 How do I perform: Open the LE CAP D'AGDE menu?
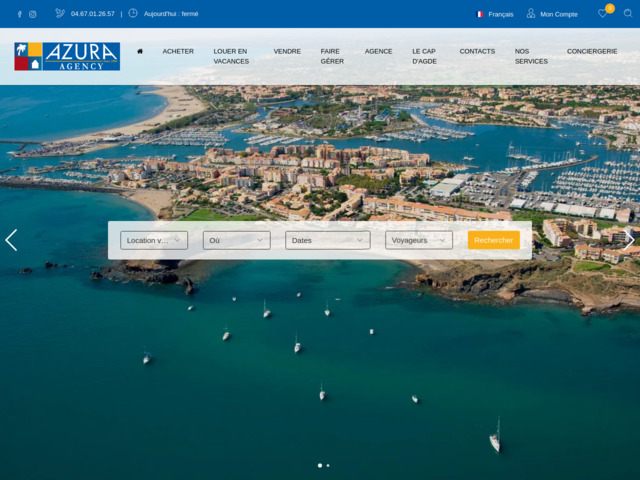(424, 56)
